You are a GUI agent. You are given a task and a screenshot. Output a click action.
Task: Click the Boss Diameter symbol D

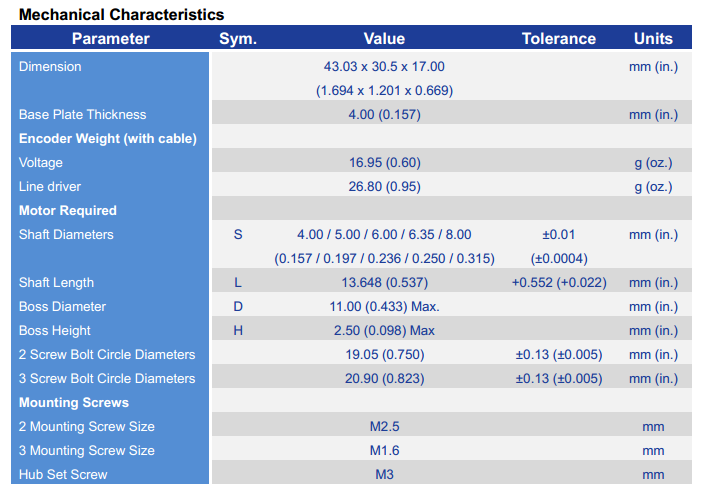click(x=238, y=307)
